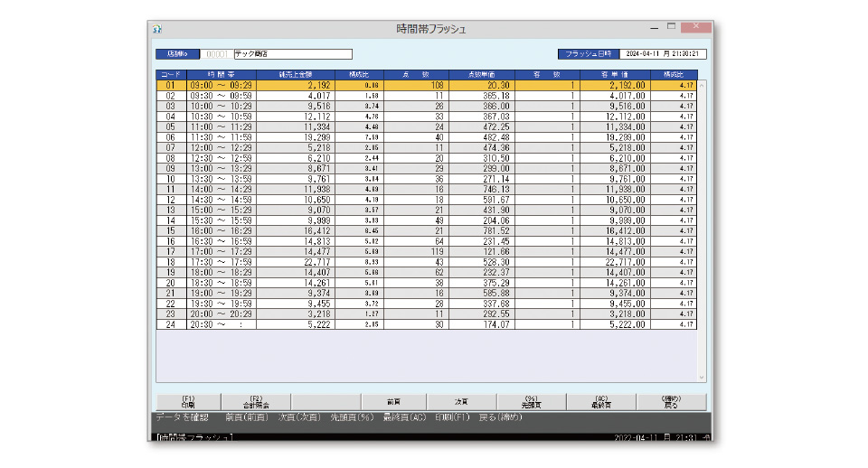Go to next page with 次頁
Screen dimensions: 868x468
[461, 402]
